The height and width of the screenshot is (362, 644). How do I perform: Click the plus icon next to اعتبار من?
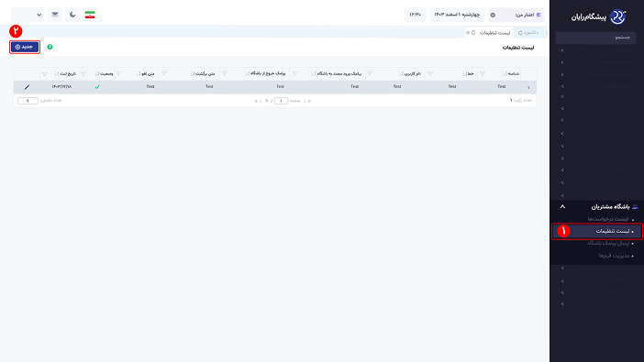coord(493,16)
